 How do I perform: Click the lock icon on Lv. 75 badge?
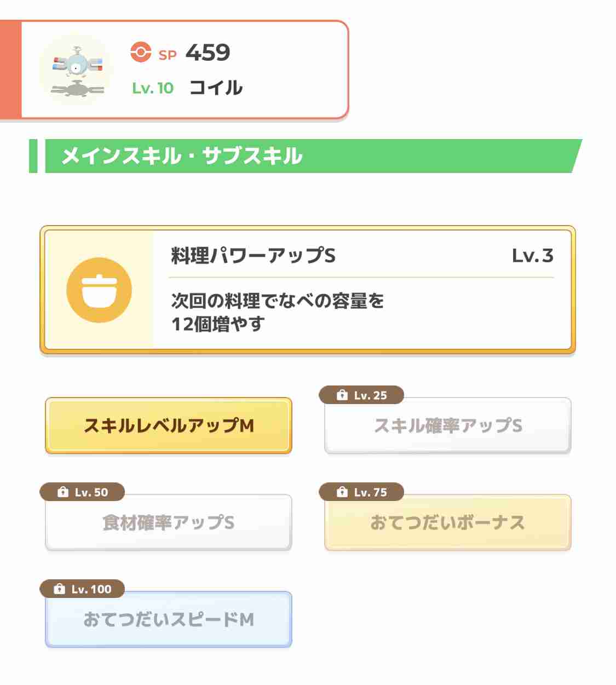(x=342, y=492)
